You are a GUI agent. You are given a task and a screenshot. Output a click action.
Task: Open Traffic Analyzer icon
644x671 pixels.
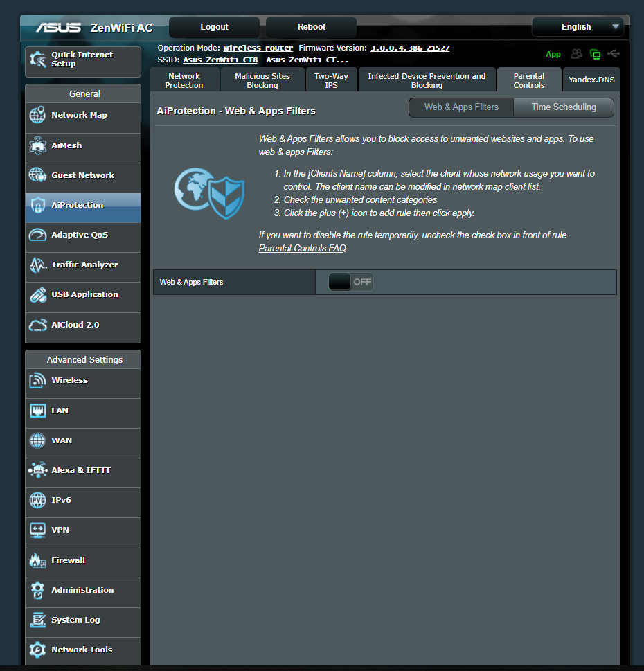(x=38, y=265)
